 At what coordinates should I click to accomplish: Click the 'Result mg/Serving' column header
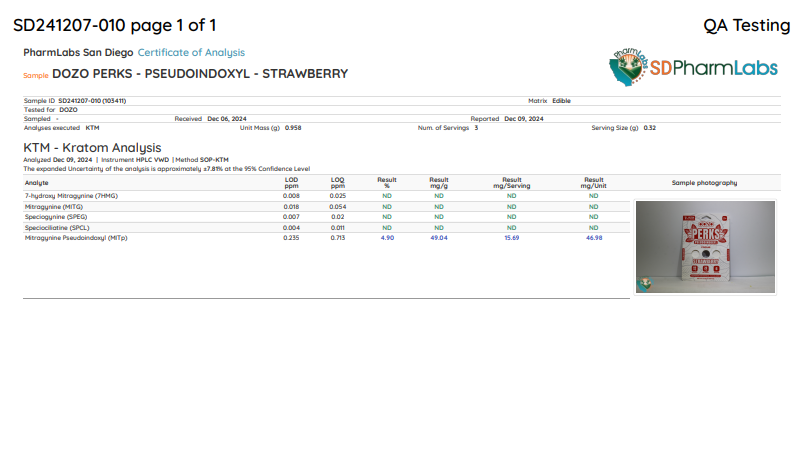(512, 183)
